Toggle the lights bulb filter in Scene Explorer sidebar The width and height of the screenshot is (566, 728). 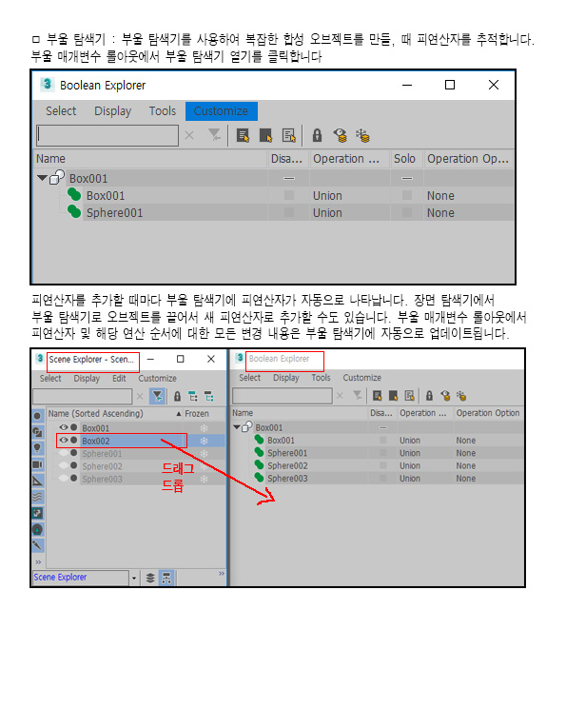tap(38, 448)
